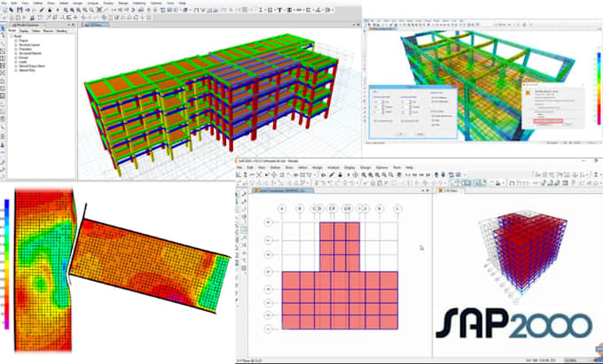The height and width of the screenshot is (364, 603).
Task: Open the Assign menu in SAP2000 floor-plan window
Action: click(x=317, y=167)
